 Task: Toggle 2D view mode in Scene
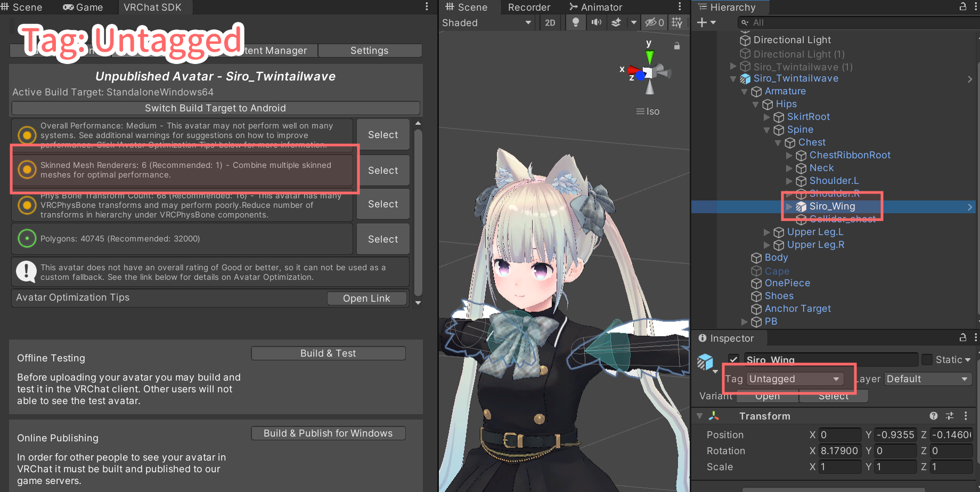(550, 22)
